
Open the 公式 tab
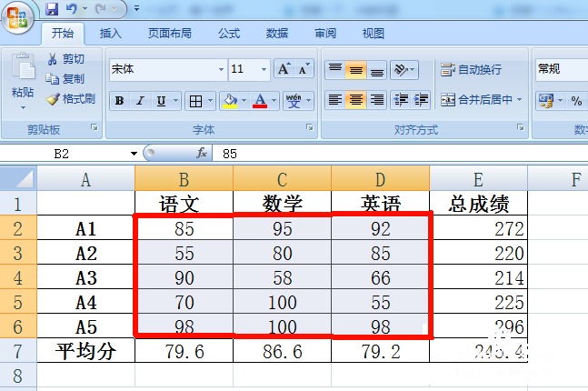click(229, 34)
